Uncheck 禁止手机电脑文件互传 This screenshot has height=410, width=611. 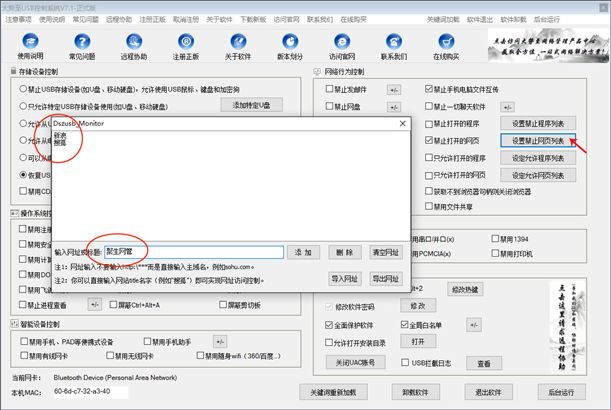coord(429,89)
